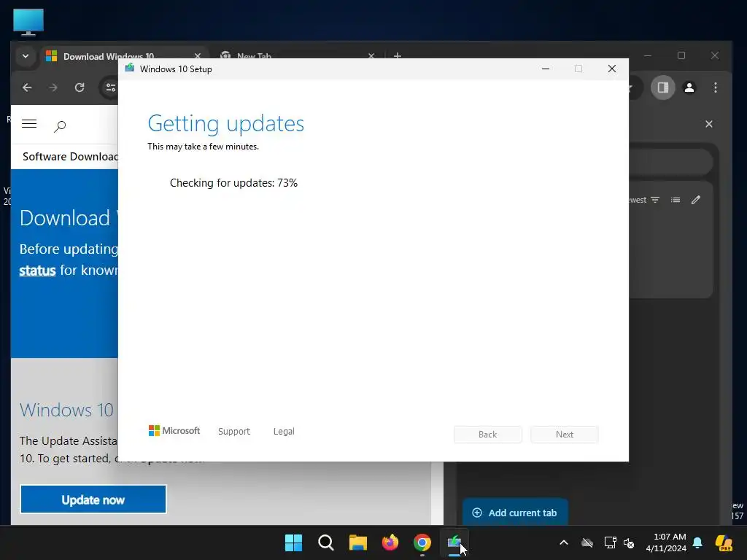This screenshot has width=747, height=560.
Task: Open the Windows Start menu
Action: pyautogui.click(x=293, y=542)
